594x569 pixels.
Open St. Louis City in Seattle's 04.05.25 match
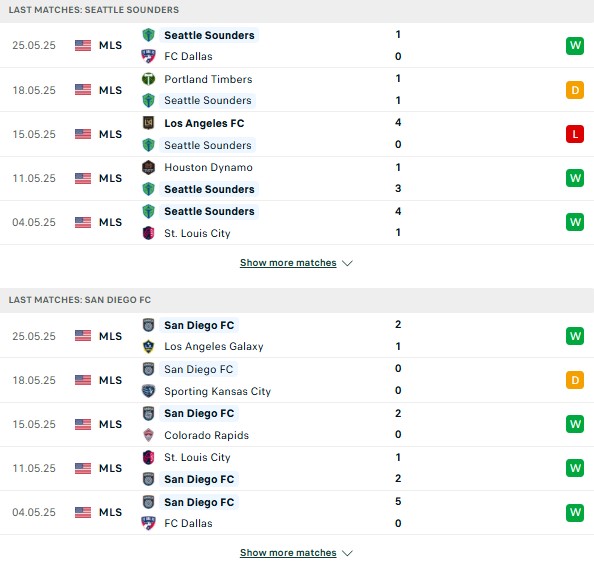tap(197, 233)
